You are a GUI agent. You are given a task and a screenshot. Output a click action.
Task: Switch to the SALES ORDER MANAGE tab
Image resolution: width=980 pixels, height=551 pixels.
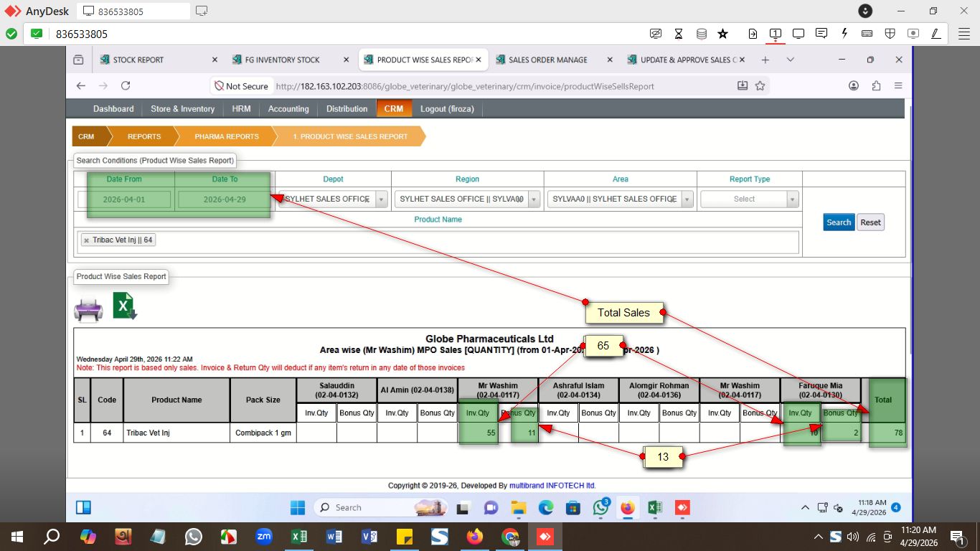click(x=554, y=60)
